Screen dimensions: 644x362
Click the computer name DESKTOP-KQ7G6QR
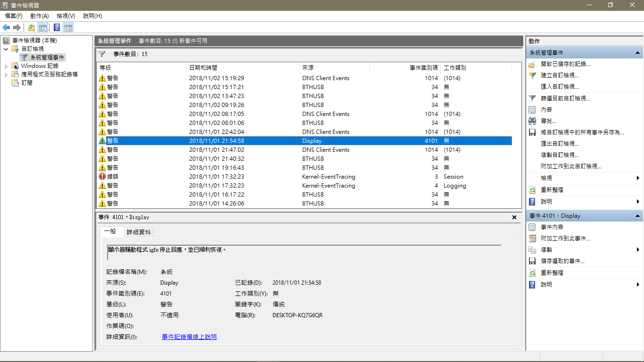click(x=297, y=315)
